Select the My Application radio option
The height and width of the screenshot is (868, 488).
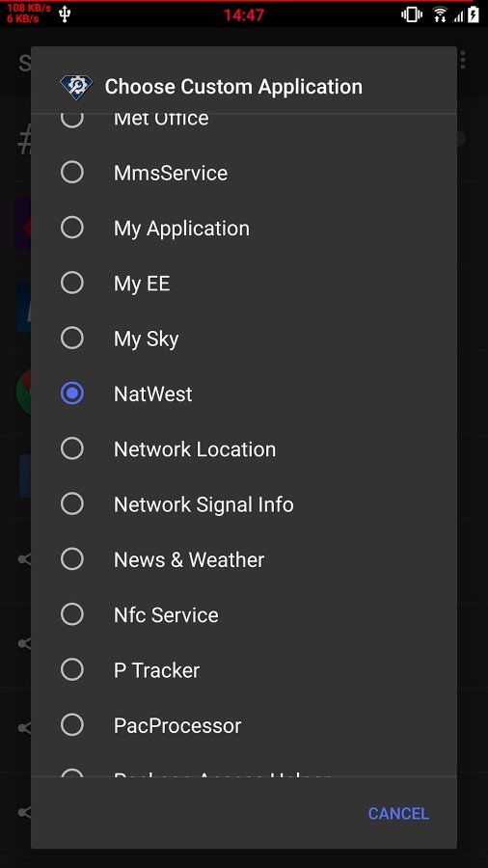click(72, 228)
